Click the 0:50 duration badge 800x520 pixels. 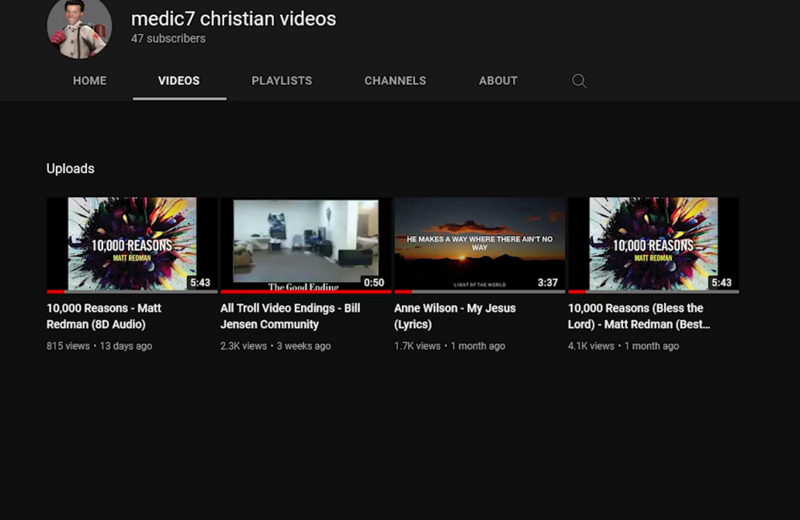pyautogui.click(x=374, y=283)
